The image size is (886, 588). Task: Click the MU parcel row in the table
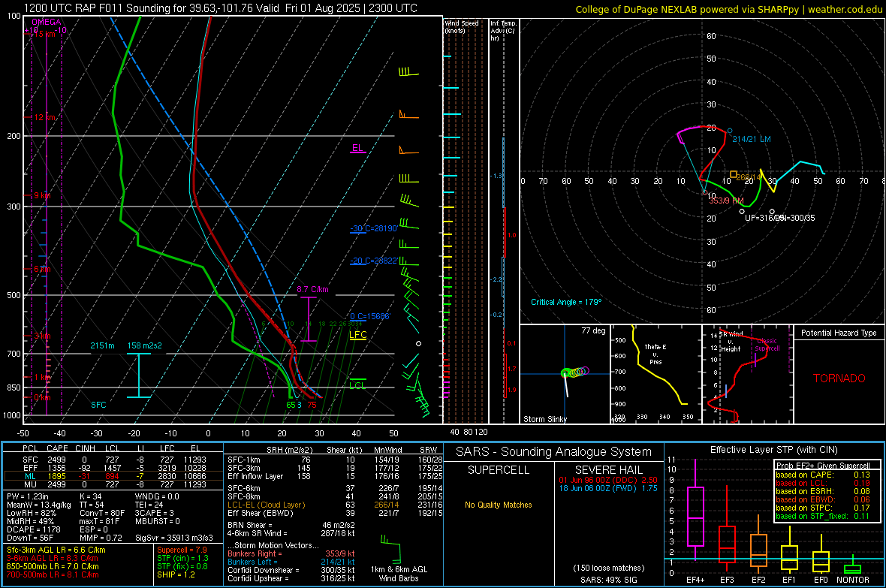point(113,484)
